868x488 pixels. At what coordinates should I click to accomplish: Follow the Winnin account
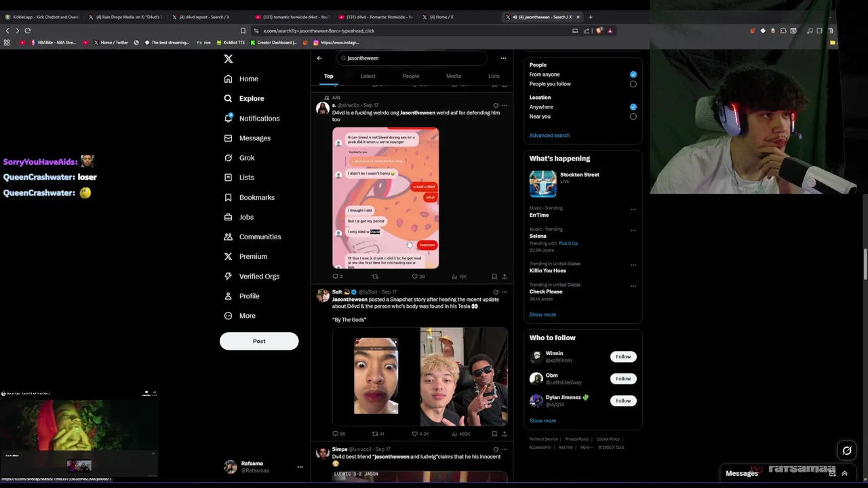(x=623, y=357)
